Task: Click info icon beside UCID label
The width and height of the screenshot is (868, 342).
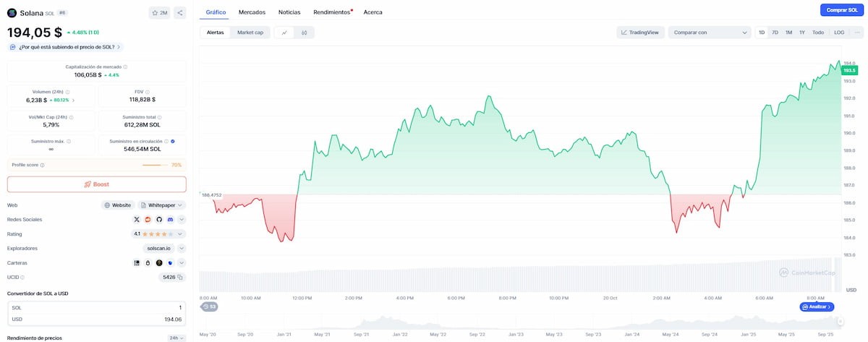Action: 22,277
